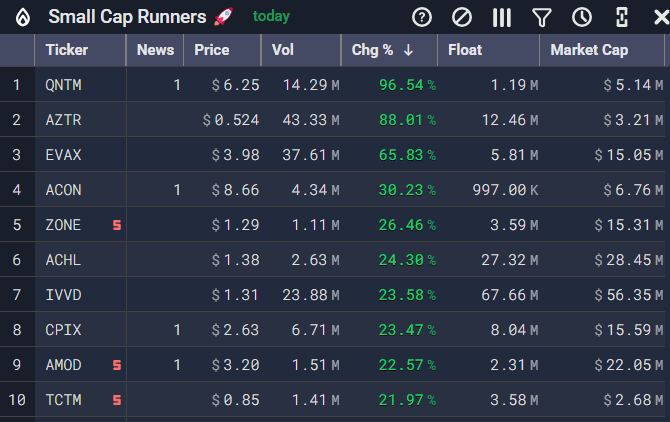Open the help question mark icon
The image size is (670, 422).
coord(422,18)
